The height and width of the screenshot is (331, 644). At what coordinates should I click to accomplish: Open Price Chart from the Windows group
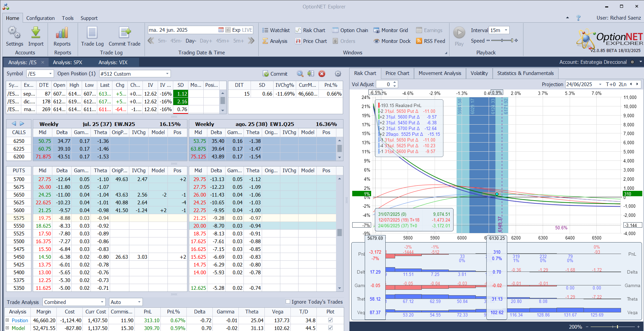[x=311, y=41]
